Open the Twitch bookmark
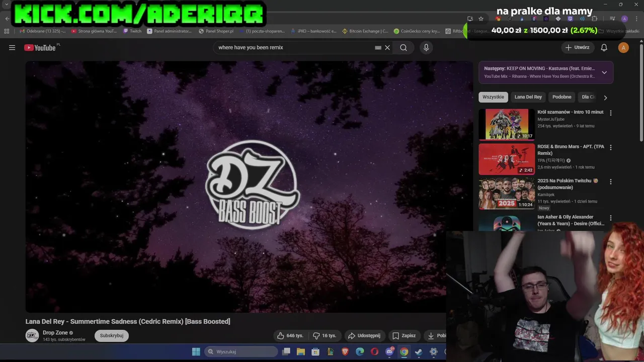This screenshot has width=644, height=362. click(x=132, y=31)
